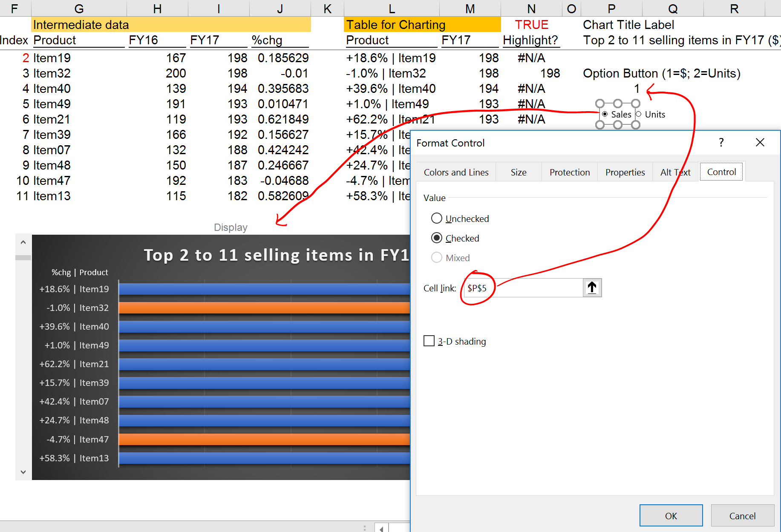Click the Format Control help question mark
This screenshot has width=781, height=532.
(x=721, y=143)
